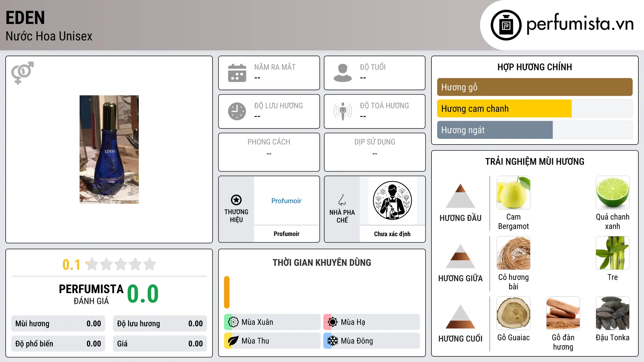Click the Hương cam chanh accord bar

(x=535, y=108)
